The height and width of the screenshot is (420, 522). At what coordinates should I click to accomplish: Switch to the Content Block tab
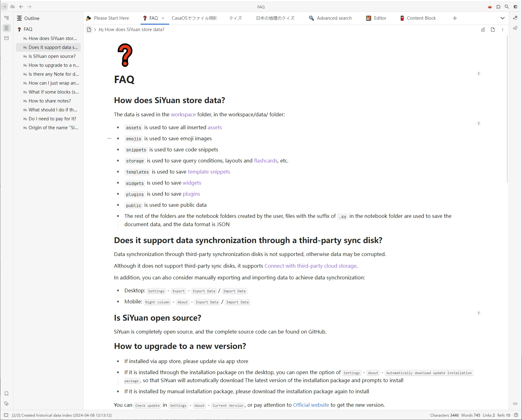[x=418, y=18]
